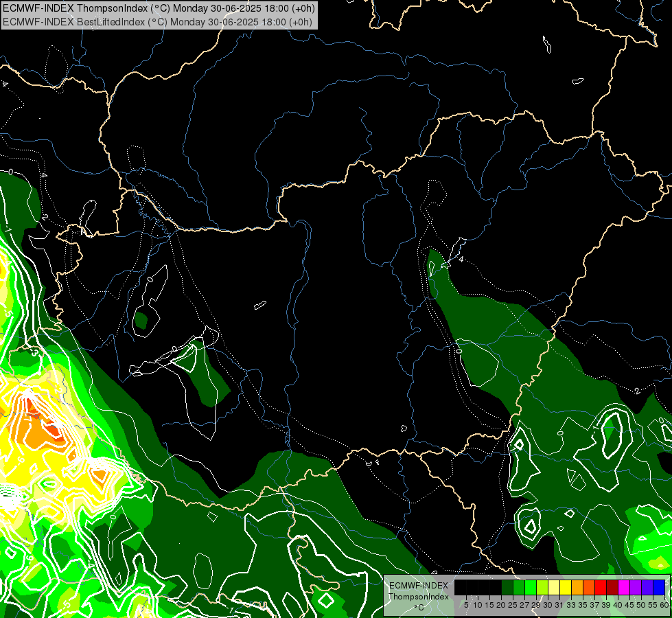Select the medium green 25–27 legend swatch
Viewport: 672px width, 618px height.
(x=519, y=587)
